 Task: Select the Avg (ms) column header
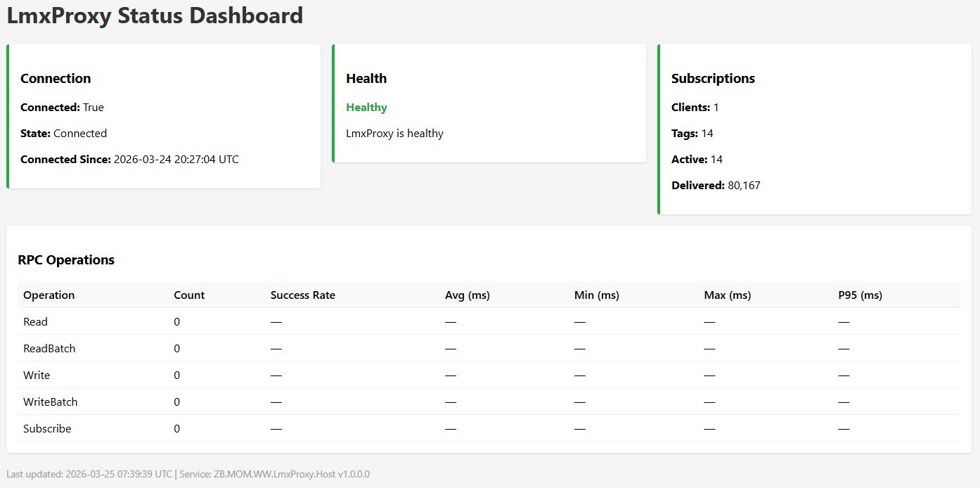tap(467, 295)
